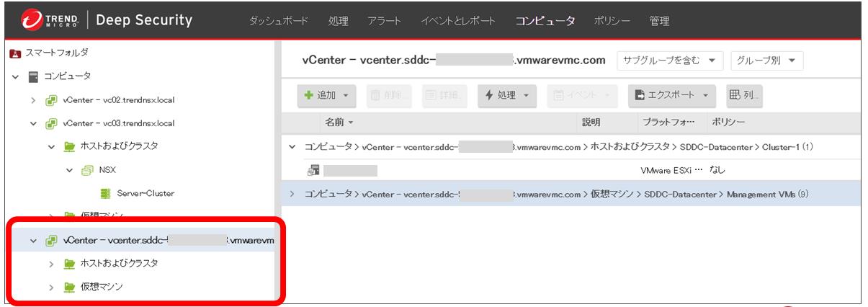Click the コンピュータ root computer icon
Image resolution: width=868 pixels, height=307 pixels.
pos(32,76)
